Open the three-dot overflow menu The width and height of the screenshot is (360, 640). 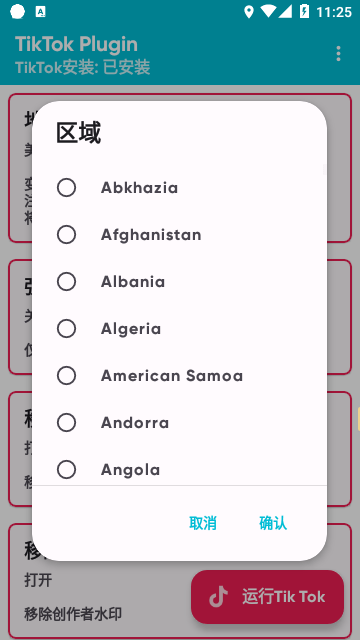point(338,54)
